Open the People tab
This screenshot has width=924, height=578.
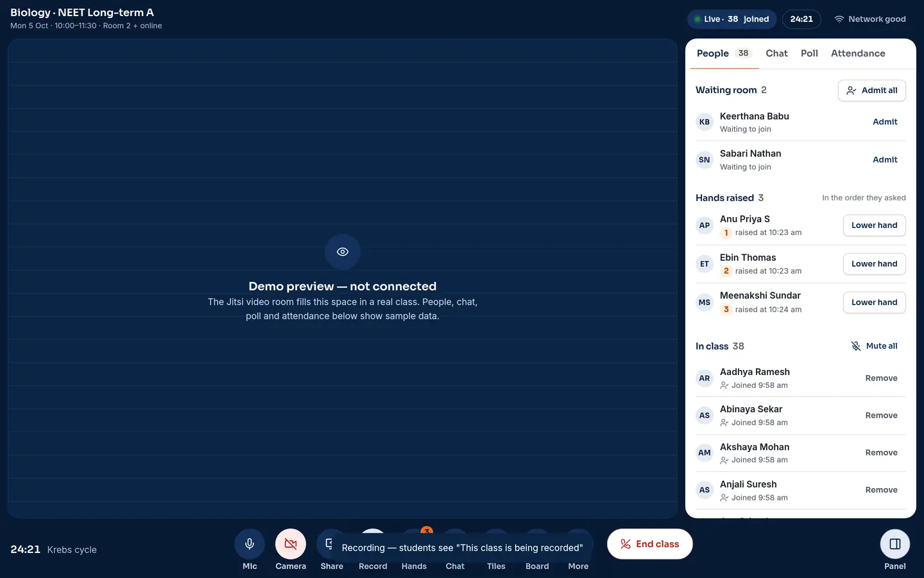723,53
